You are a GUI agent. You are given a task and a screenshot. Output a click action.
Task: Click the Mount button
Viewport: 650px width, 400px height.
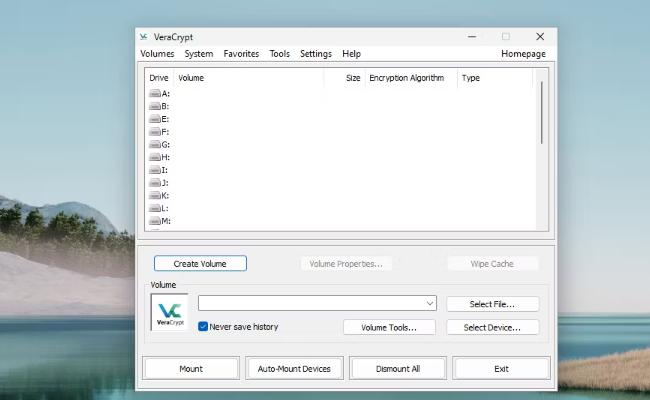(x=191, y=368)
